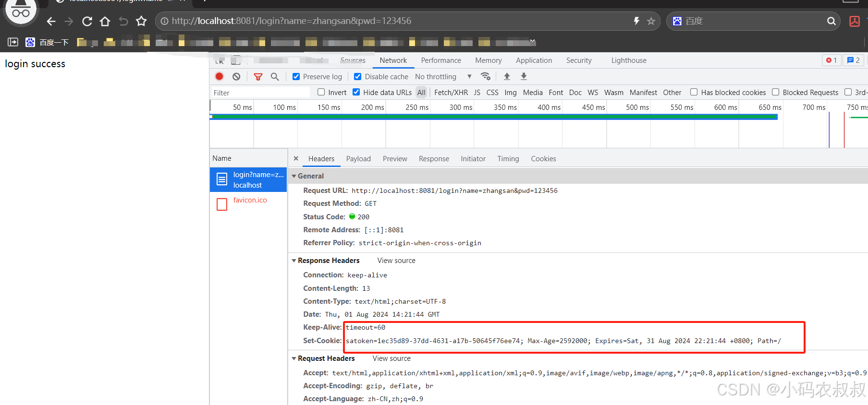Viewport: 868px width, 405px height.
Task: Select the Fetch/XHR filter type
Action: click(451, 93)
